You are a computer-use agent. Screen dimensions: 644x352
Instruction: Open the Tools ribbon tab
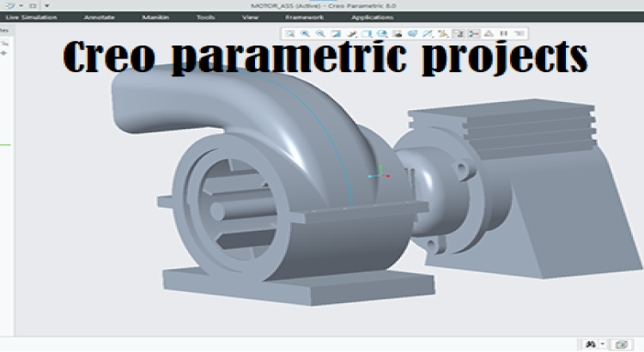pos(205,17)
